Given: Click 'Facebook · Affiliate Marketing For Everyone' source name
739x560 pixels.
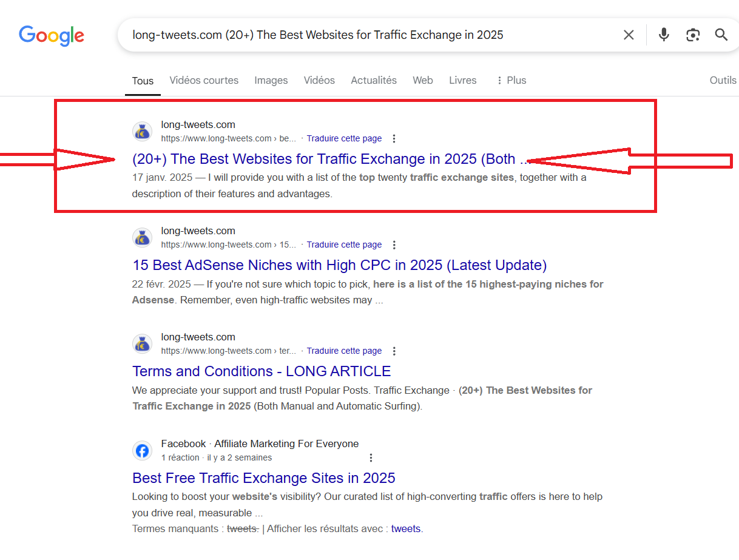Looking at the screenshot, I should coord(260,444).
